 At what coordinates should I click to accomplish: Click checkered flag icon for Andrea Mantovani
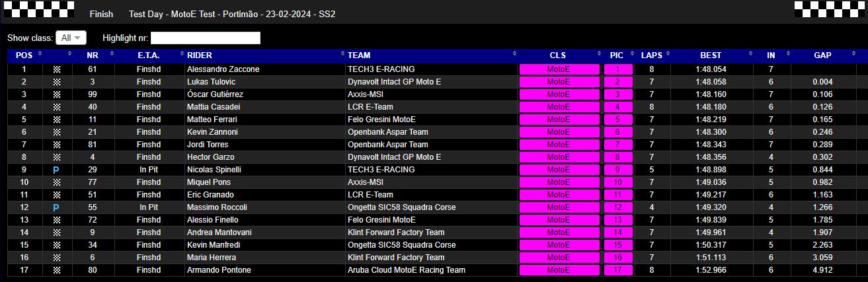[x=57, y=232]
